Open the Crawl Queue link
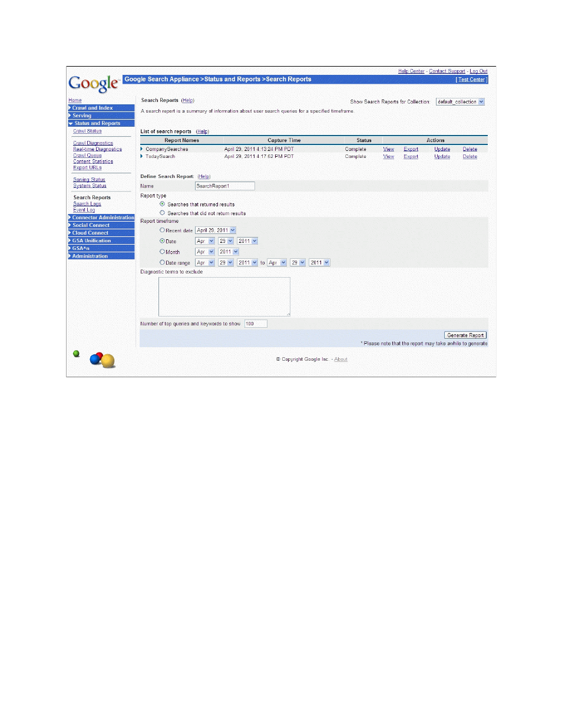 click(x=87, y=155)
